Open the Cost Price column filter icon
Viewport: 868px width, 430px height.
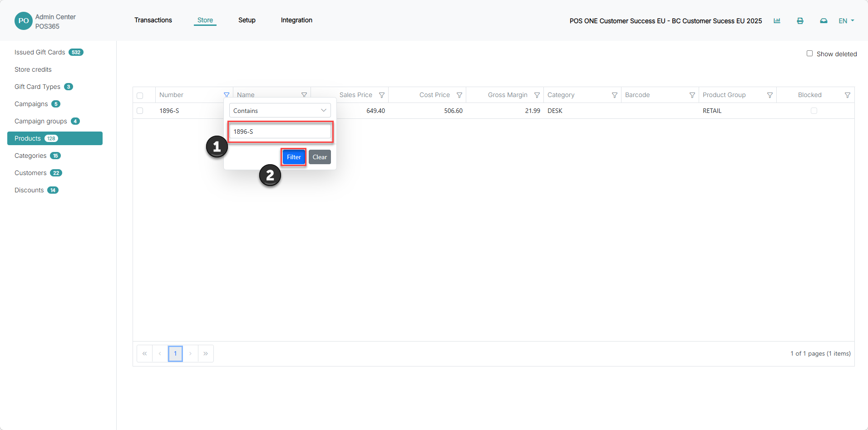(x=459, y=95)
